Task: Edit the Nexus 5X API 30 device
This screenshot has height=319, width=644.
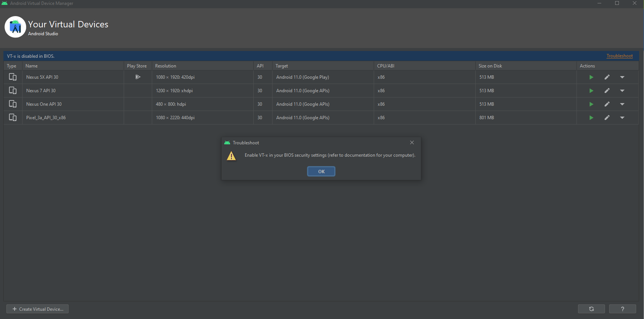Action: [607, 77]
